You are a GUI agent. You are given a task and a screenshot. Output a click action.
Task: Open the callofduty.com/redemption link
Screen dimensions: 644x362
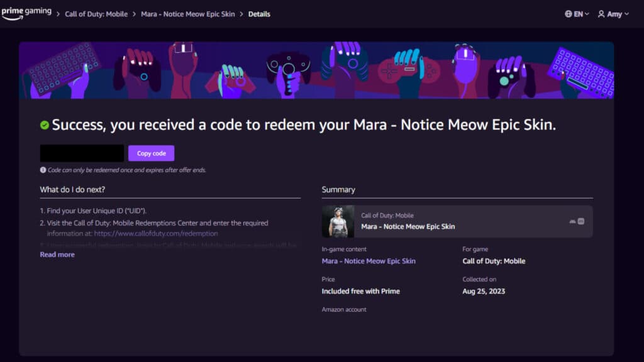tap(157, 233)
